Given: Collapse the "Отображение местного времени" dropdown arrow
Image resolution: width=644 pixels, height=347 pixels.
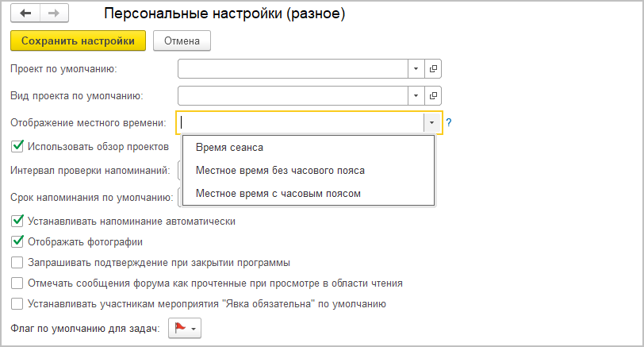Looking at the screenshot, I should (x=431, y=123).
